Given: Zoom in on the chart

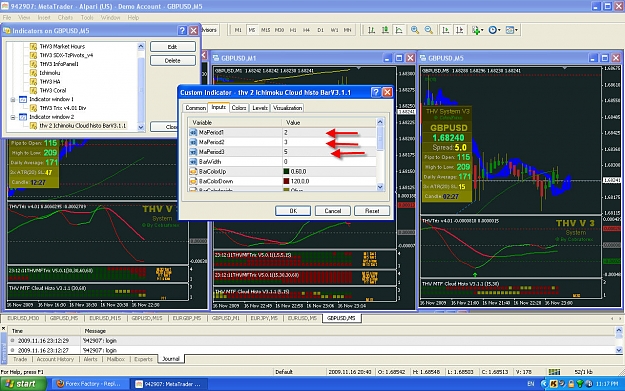Looking at the screenshot, I should [415, 30].
